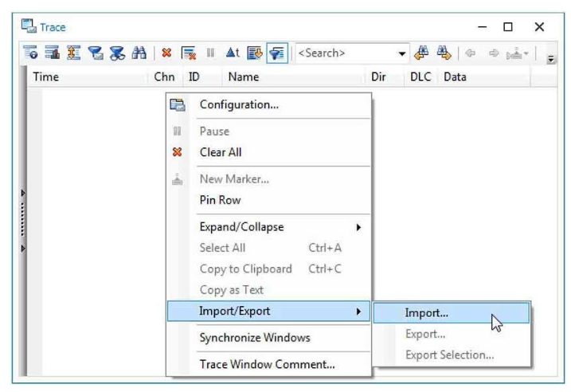Click the delete rows table icon
Screen dimensions: 571x392
pos(189,53)
